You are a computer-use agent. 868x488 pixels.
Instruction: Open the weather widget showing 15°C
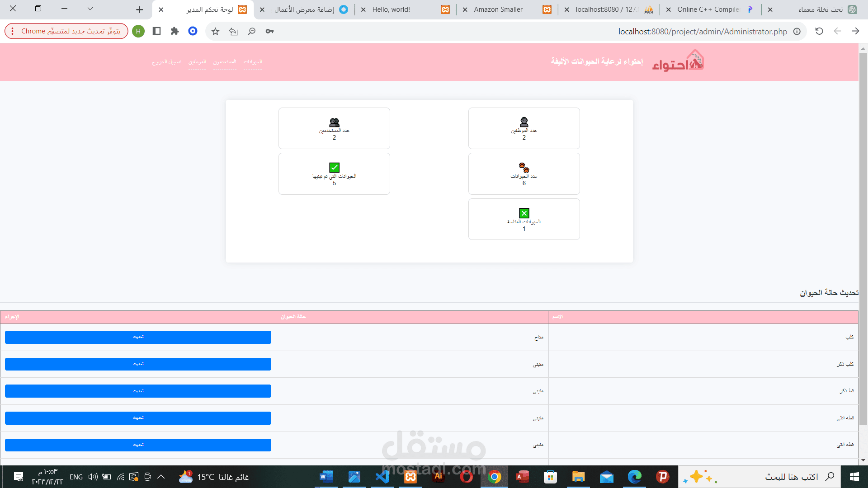click(x=213, y=477)
